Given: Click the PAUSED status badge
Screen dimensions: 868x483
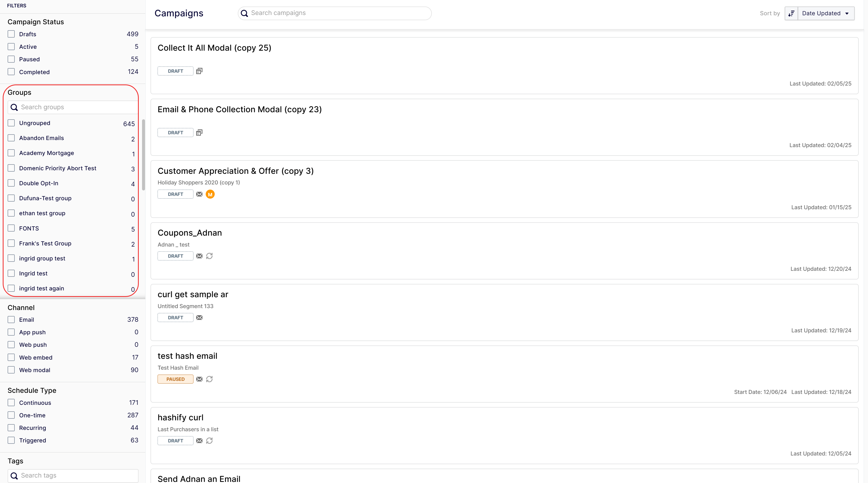Looking at the screenshot, I should coord(175,379).
